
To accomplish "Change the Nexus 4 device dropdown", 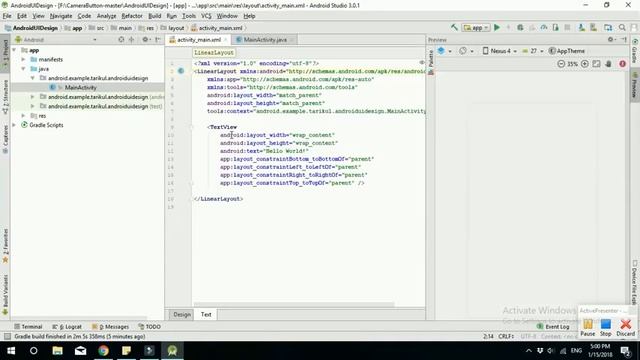I will pyautogui.click(x=500, y=51).
